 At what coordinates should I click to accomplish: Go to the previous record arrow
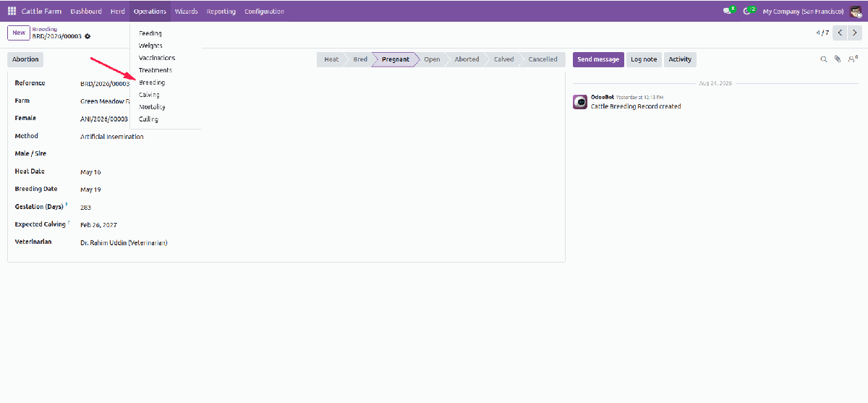(x=840, y=33)
